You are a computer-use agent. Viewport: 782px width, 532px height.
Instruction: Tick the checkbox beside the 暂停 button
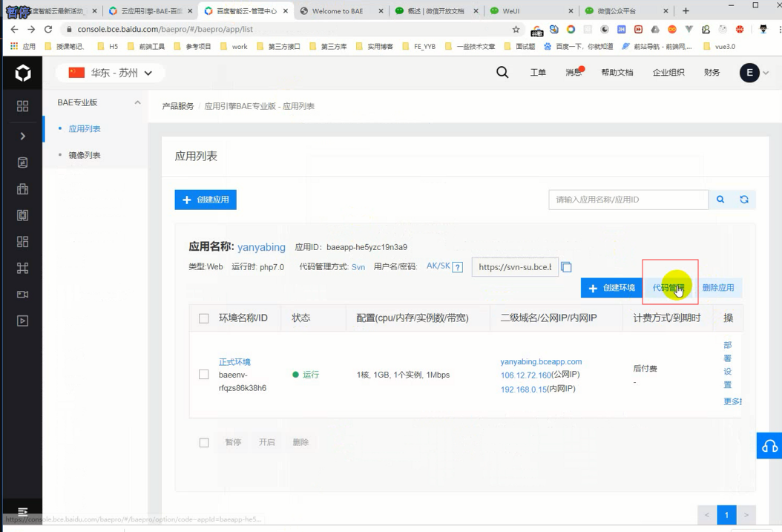click(203, 441)
